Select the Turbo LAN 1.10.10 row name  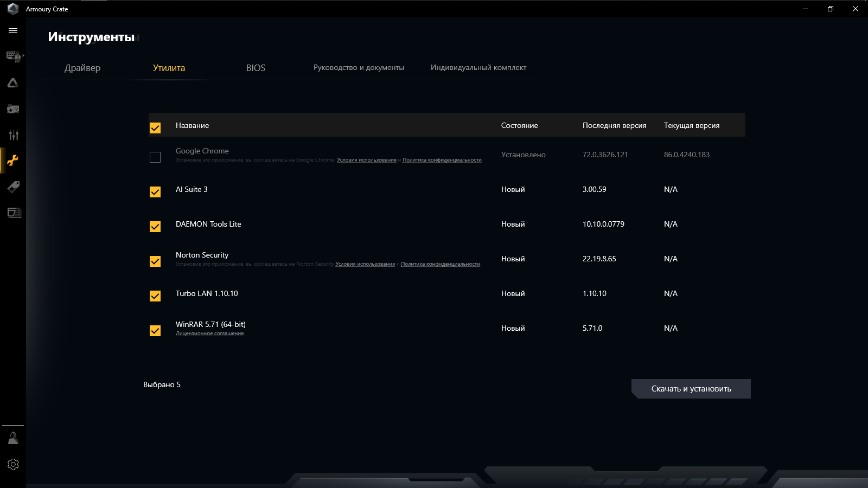point(207,293)
